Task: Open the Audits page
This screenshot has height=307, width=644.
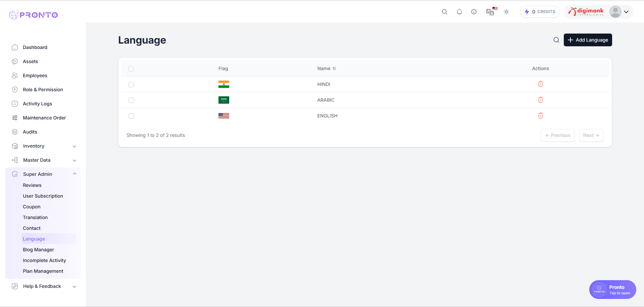Action: (x=30, y=132)
